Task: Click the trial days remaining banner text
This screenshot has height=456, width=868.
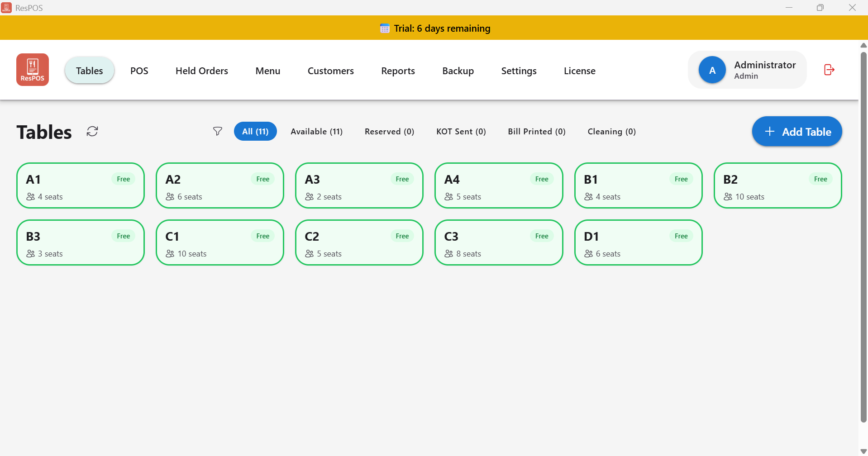Action: (x=442, y=28)
